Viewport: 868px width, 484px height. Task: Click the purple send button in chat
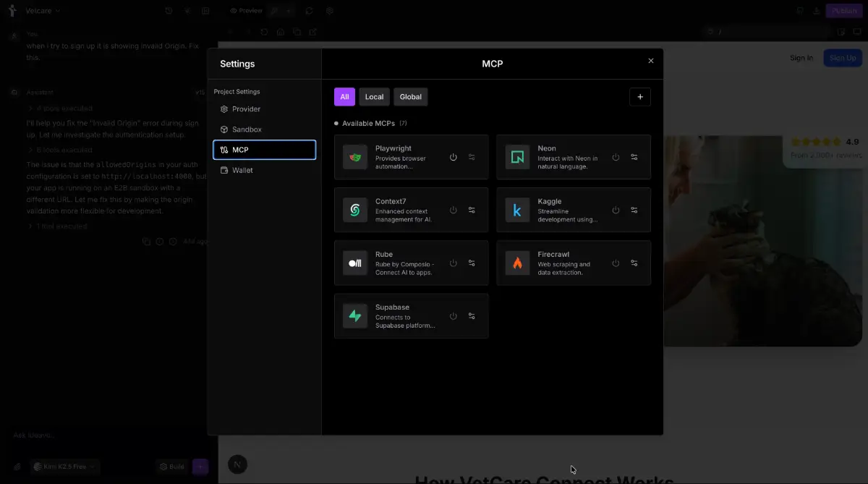[x=200, y=467]
